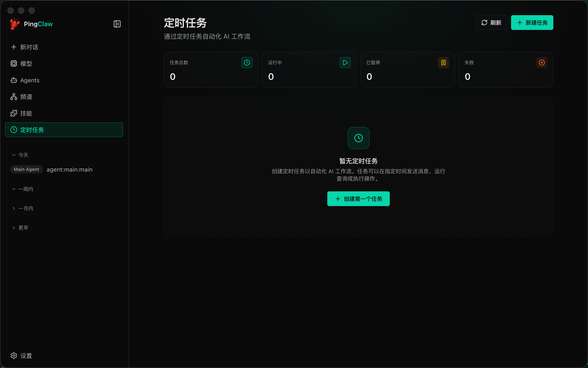Click 创建第一个任务 button
The height and width of the screenshot is (368, 588).
pos(358,199)
